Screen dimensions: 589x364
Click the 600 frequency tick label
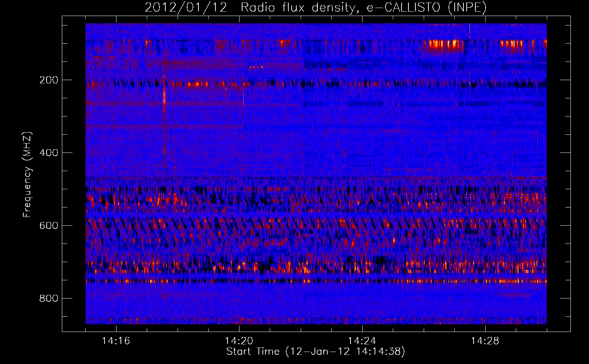coord(49,226)
